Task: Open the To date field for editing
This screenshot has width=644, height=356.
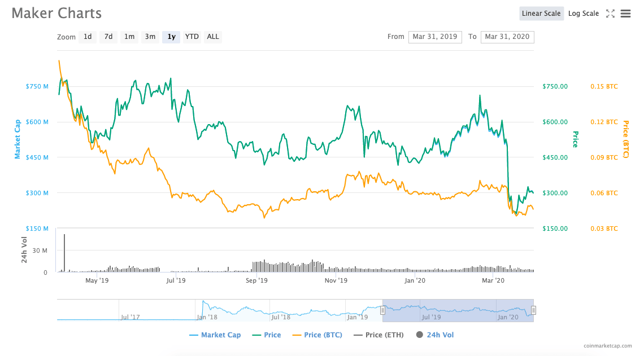Action: (507, 37)
